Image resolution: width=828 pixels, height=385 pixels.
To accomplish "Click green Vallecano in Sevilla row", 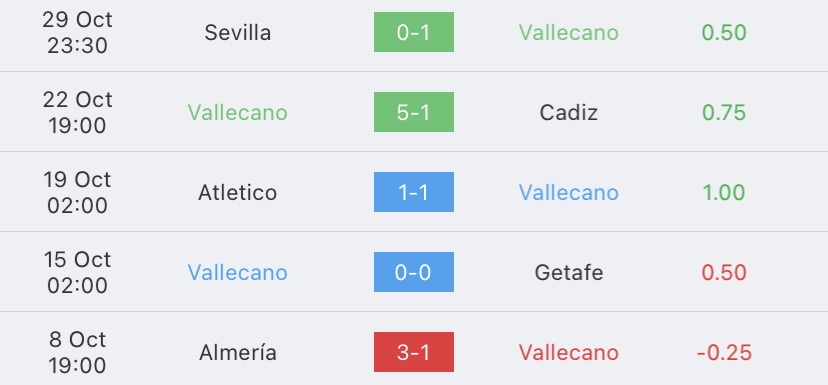I will coord(569,33).
